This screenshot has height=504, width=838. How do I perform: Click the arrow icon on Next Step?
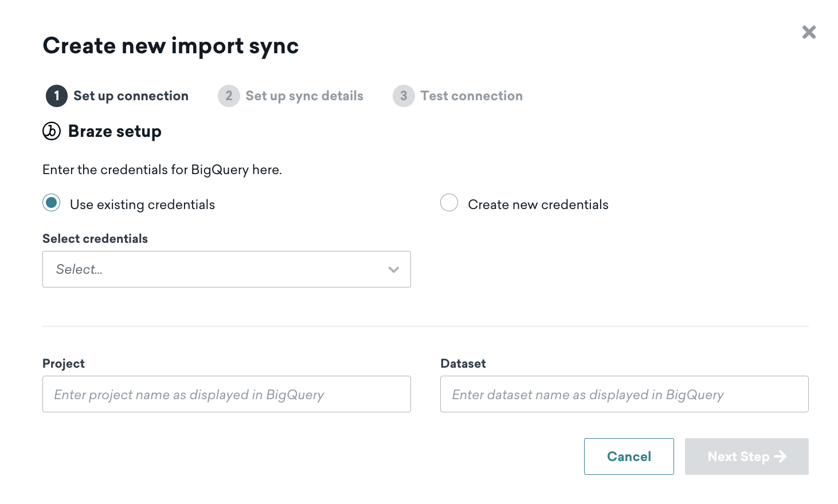point(780,456)
